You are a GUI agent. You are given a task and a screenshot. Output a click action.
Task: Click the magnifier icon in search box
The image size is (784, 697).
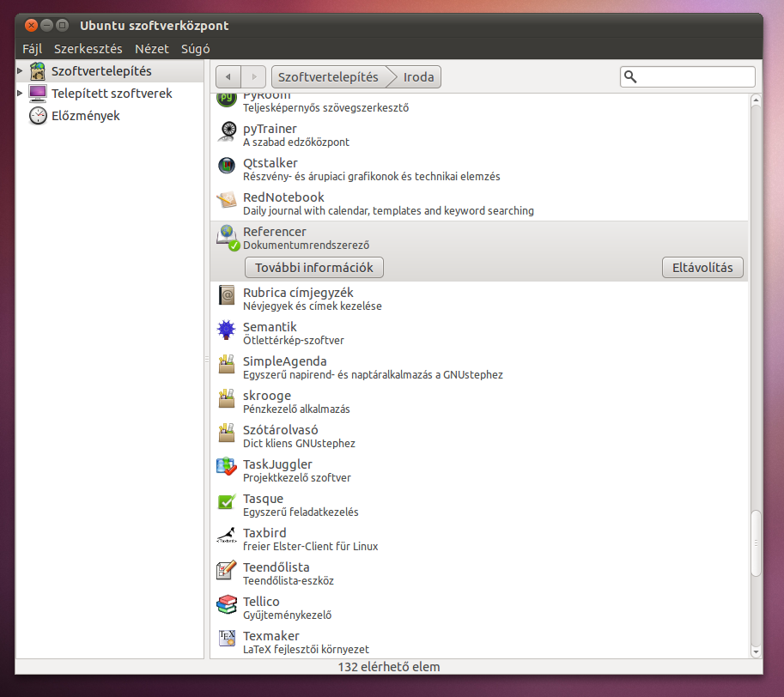(x=630, y=77)
